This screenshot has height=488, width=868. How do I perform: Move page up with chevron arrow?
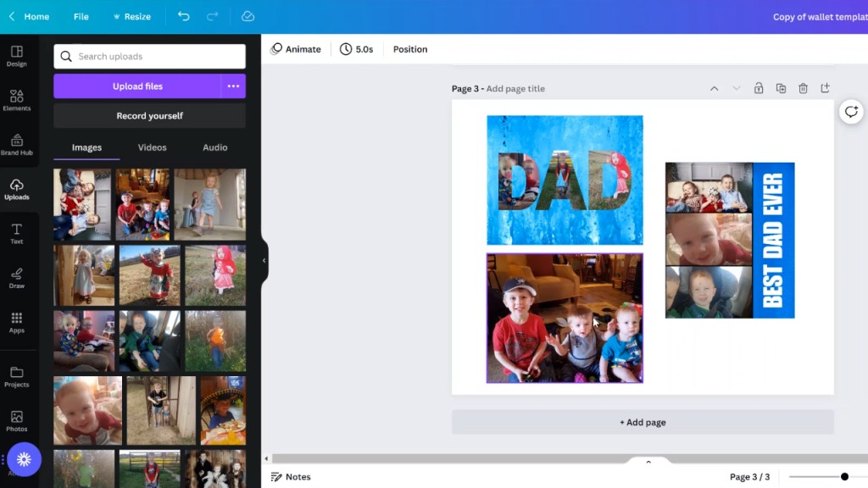tap(714, 88)
